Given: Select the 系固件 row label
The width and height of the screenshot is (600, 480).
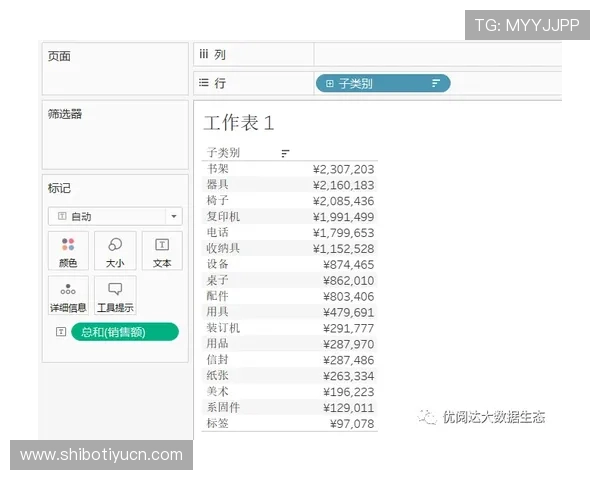Looking at the screenshot, I should (x=223, y=407).
